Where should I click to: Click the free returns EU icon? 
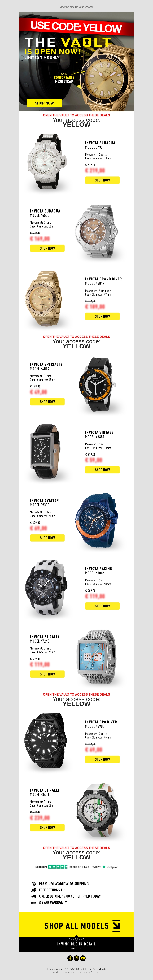point(34,890)
